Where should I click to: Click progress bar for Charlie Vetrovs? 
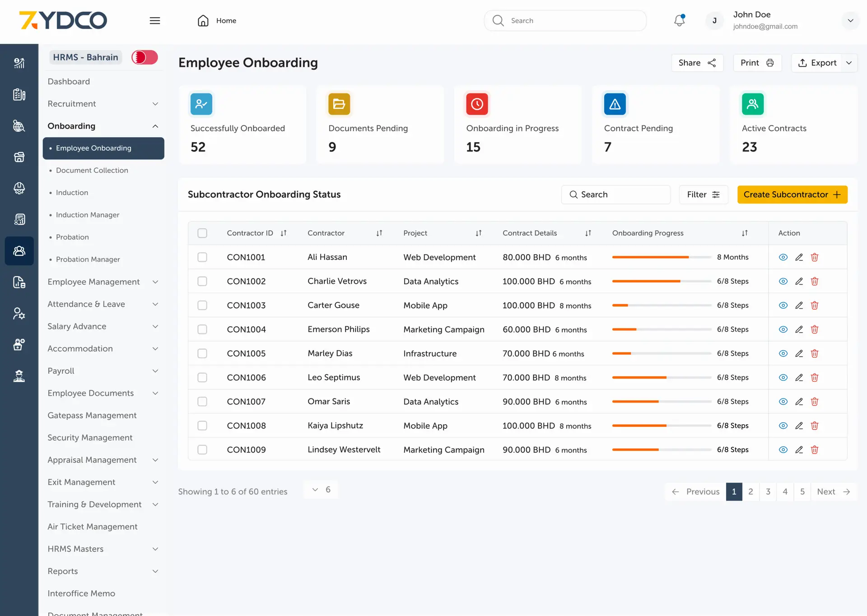click(661, 281)
